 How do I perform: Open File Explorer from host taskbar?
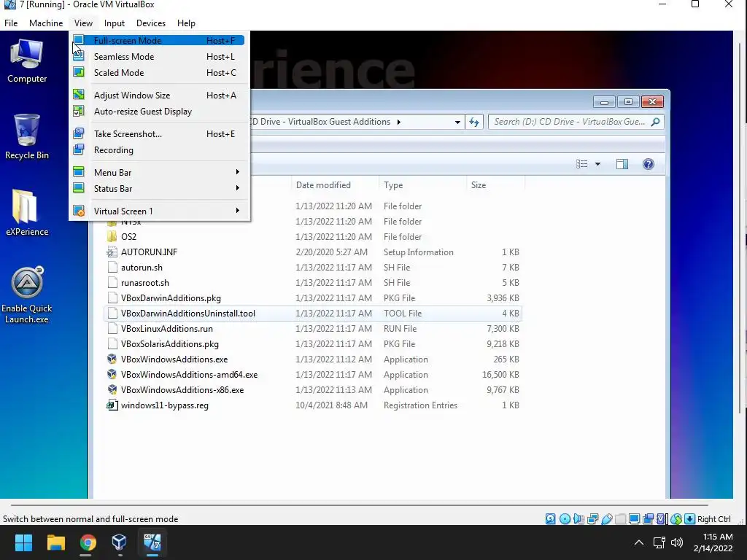pos(55,542)
